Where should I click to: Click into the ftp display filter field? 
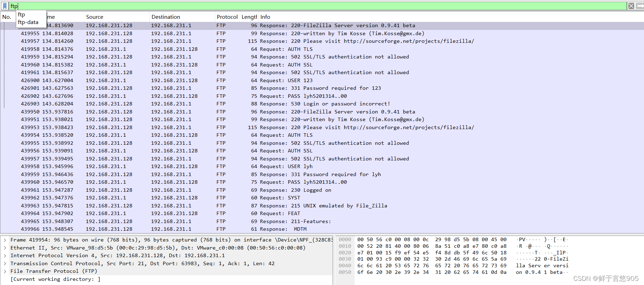pos(317,6)
